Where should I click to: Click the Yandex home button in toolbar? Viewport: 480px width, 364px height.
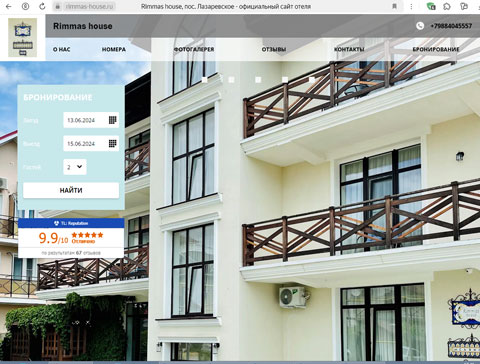coord(25,6)
